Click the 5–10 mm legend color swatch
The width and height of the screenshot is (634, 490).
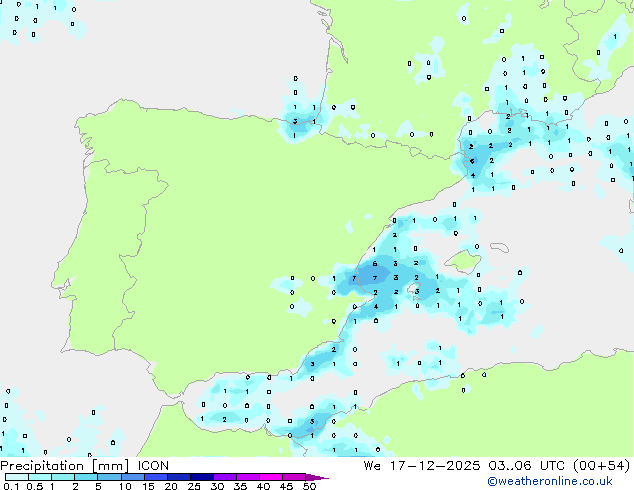pos(110,477)
